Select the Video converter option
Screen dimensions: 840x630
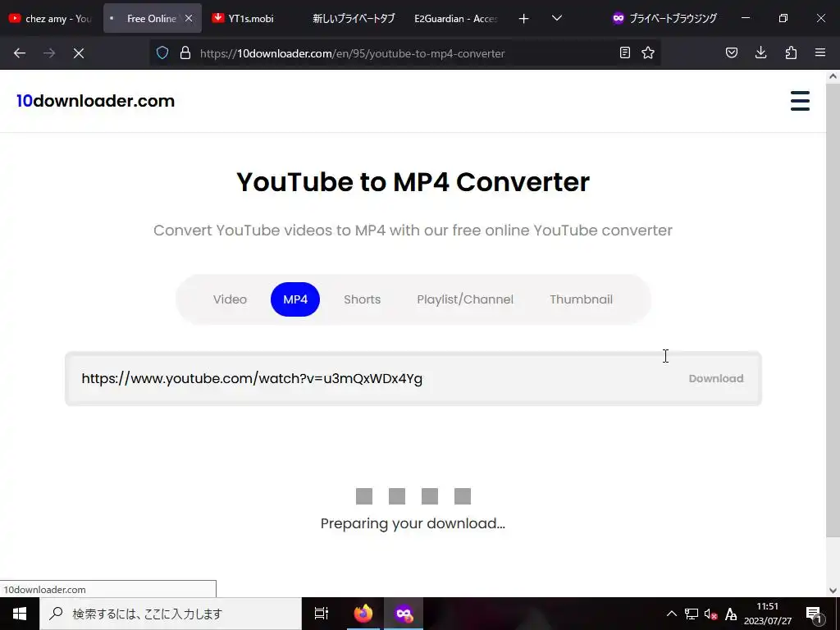[x=230, y=299]
